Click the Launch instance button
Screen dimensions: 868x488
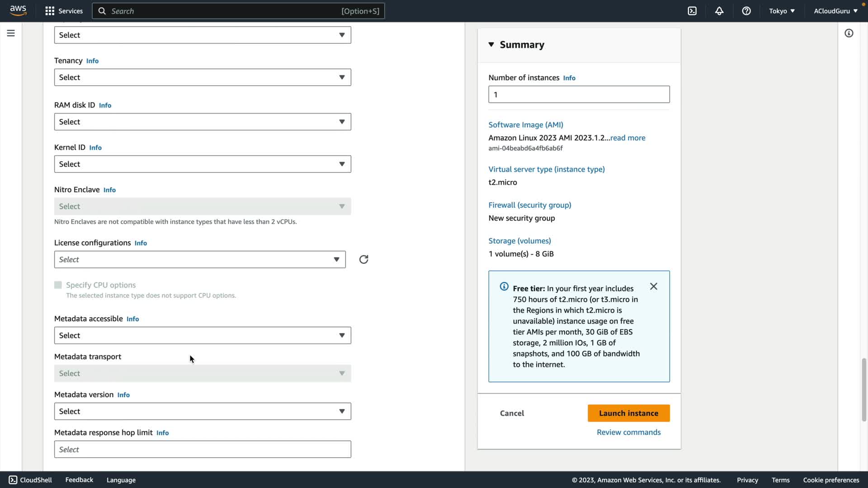(628, 413)
